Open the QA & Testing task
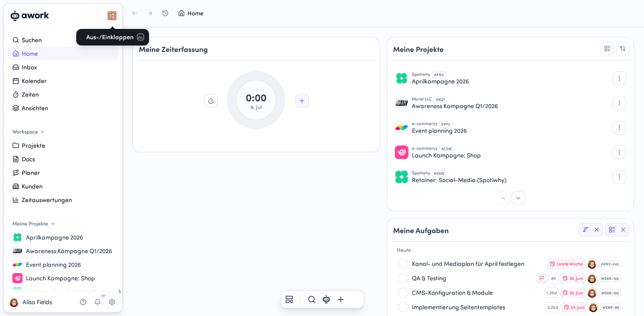 (x=429, y=278)
